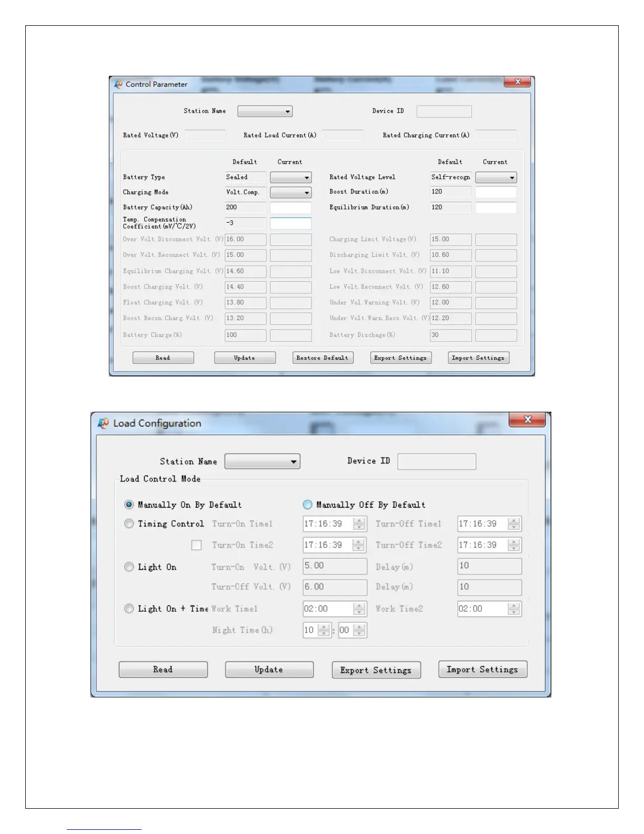Click Discharging Limit Volt. default 10.60
The width and height of the screenshot is (644, 834).
point(451,255)
